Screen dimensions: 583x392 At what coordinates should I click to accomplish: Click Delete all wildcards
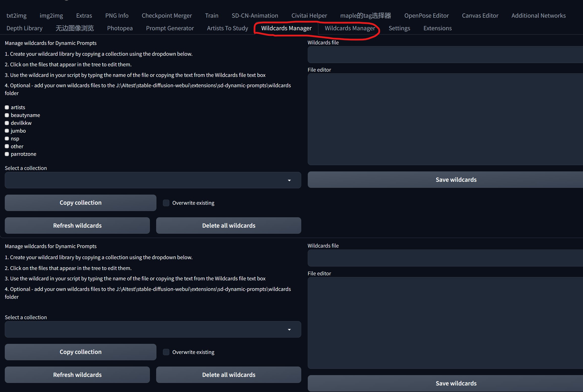click(229, 225)
